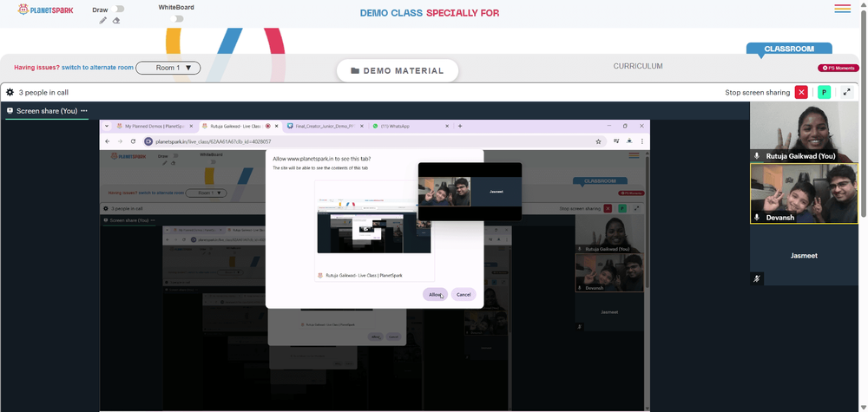Open new tab plus in shared browser
The image size is (868, 412).
pos(460,126)
